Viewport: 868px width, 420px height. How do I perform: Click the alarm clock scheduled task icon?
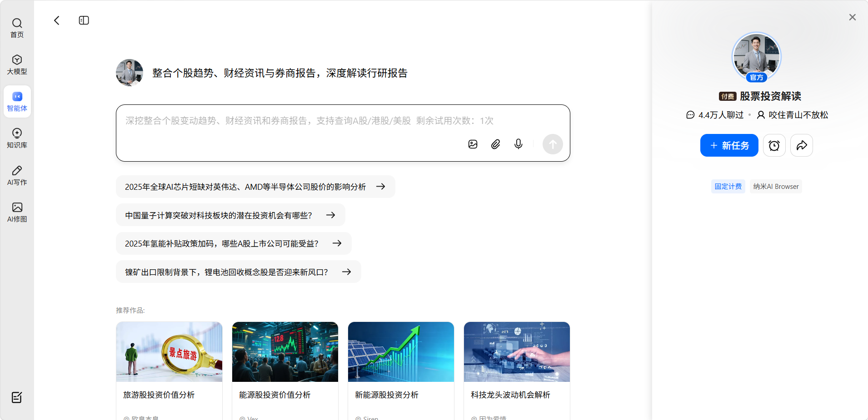pyautogui.click(x=774, y=145)
